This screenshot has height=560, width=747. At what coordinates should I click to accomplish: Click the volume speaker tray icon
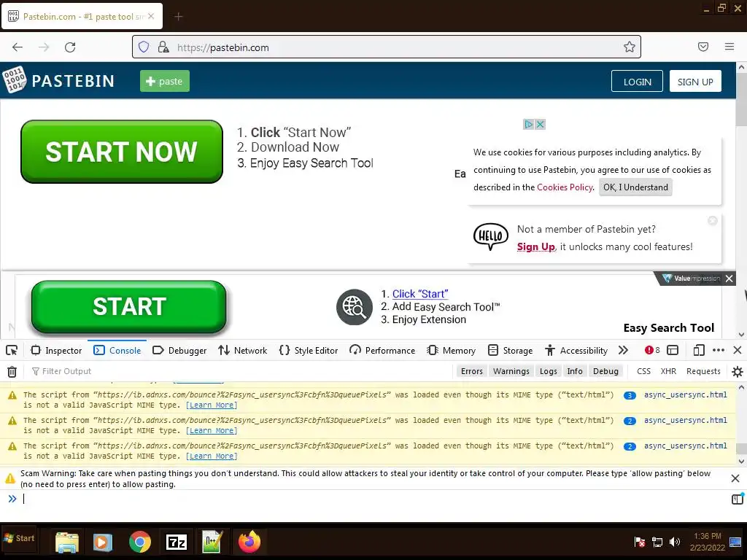click(x=675, y=542)
